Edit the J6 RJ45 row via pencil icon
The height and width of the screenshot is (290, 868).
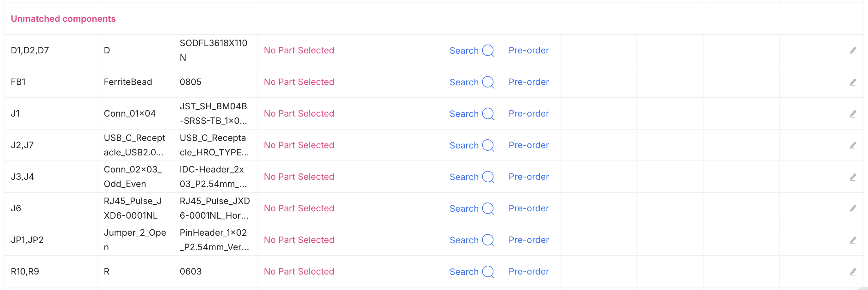coord(852,209)
